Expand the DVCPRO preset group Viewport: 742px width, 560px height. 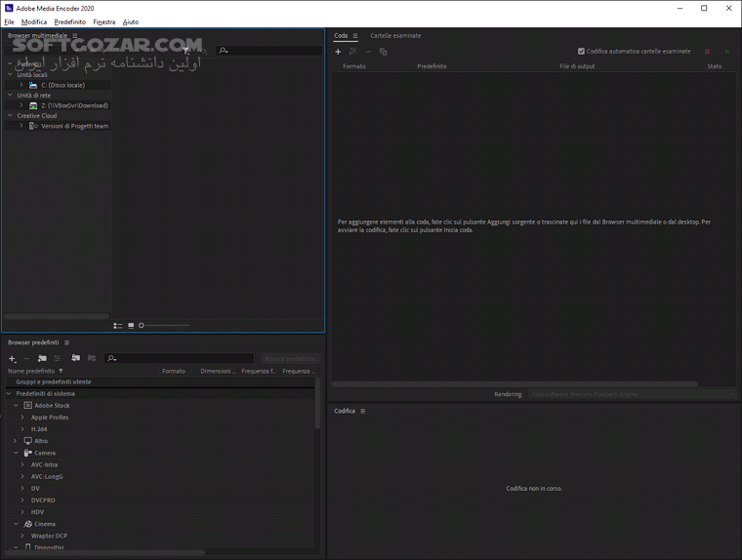22,500
